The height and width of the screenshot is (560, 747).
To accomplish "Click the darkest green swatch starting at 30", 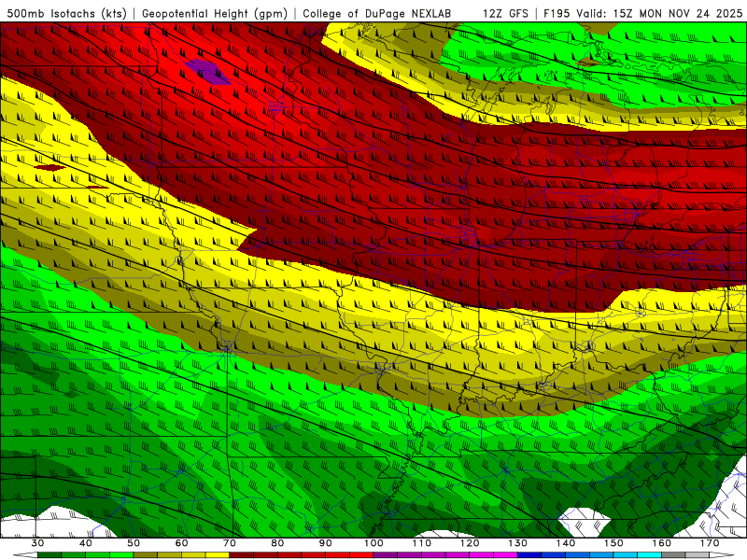I will [49, 555].
